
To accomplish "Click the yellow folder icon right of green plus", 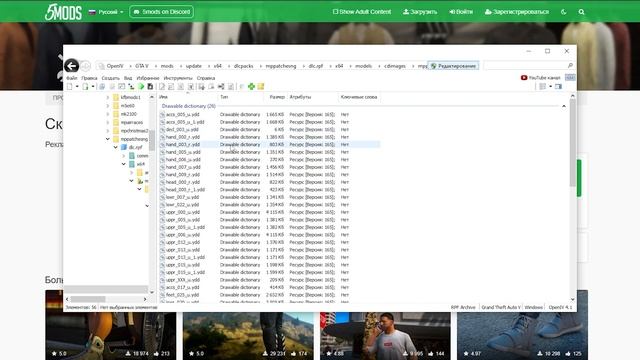I will tap(261, 87).
